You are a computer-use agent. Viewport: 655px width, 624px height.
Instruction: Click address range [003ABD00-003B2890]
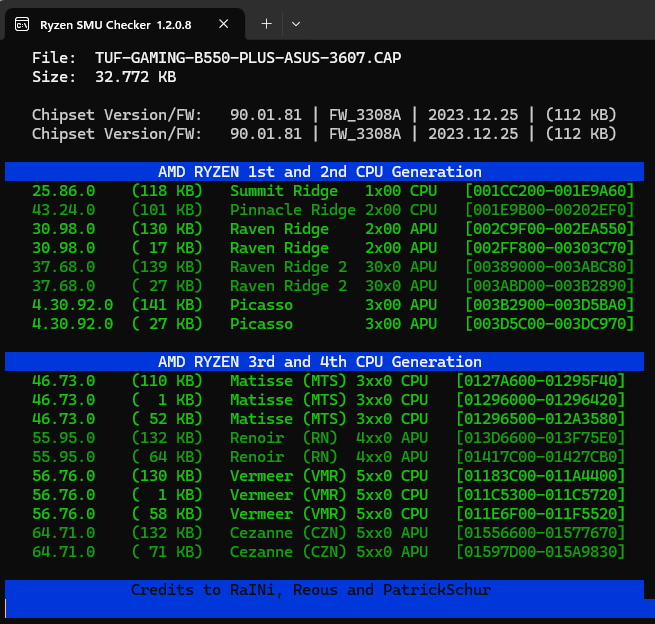[x=550, y=286]
